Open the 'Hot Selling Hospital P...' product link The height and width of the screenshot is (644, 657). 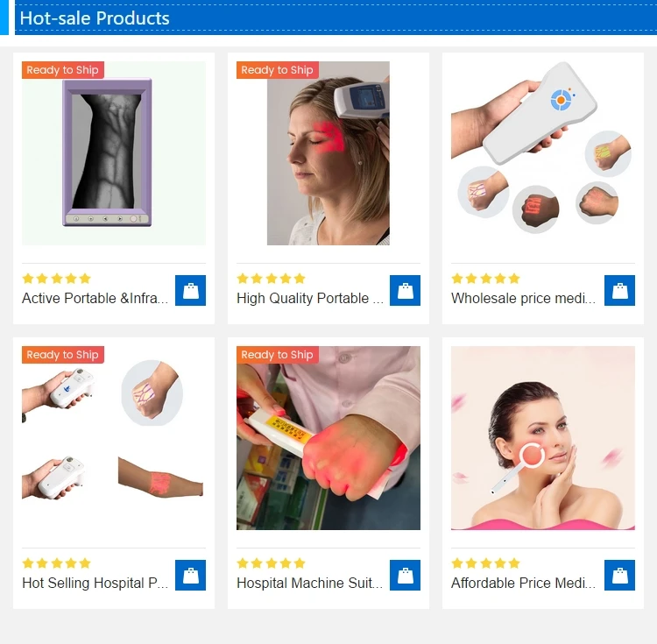click(95, 583)
